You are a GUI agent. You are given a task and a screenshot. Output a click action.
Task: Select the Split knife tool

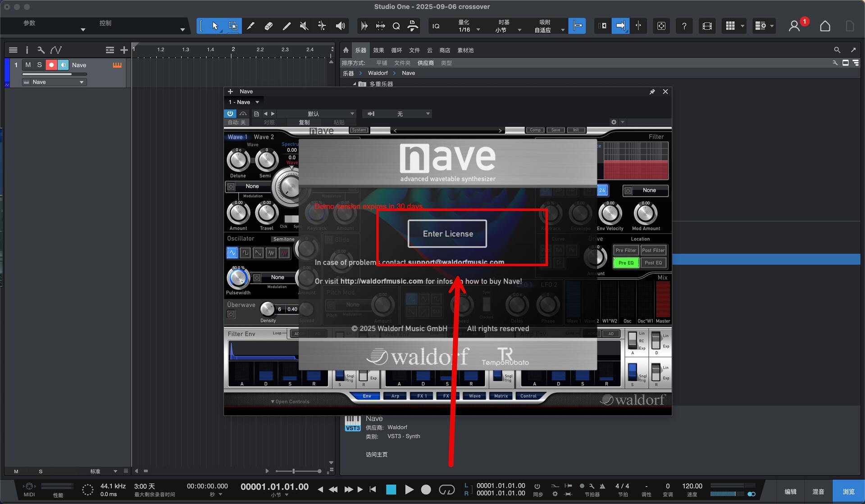tap(251, 26)
